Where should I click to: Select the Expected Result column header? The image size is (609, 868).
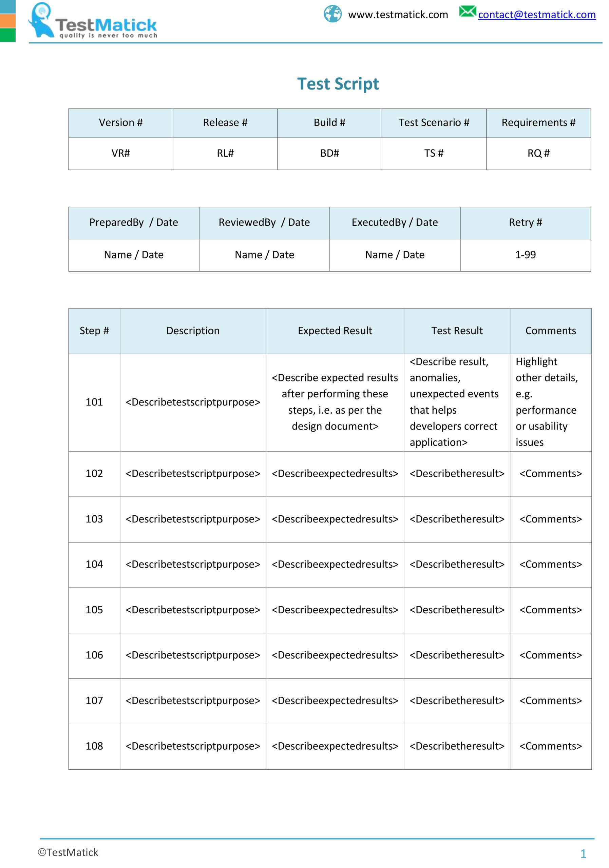point(335,331)
